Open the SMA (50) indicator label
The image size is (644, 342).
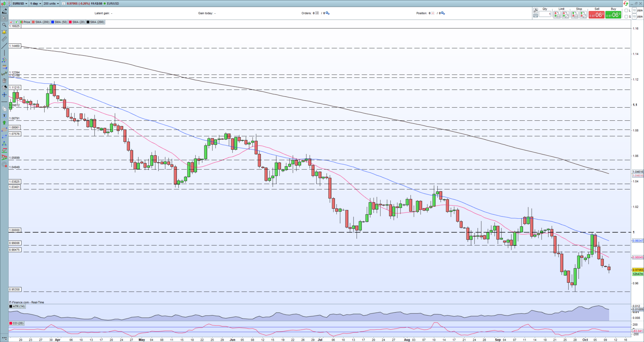tap(59, 22)
